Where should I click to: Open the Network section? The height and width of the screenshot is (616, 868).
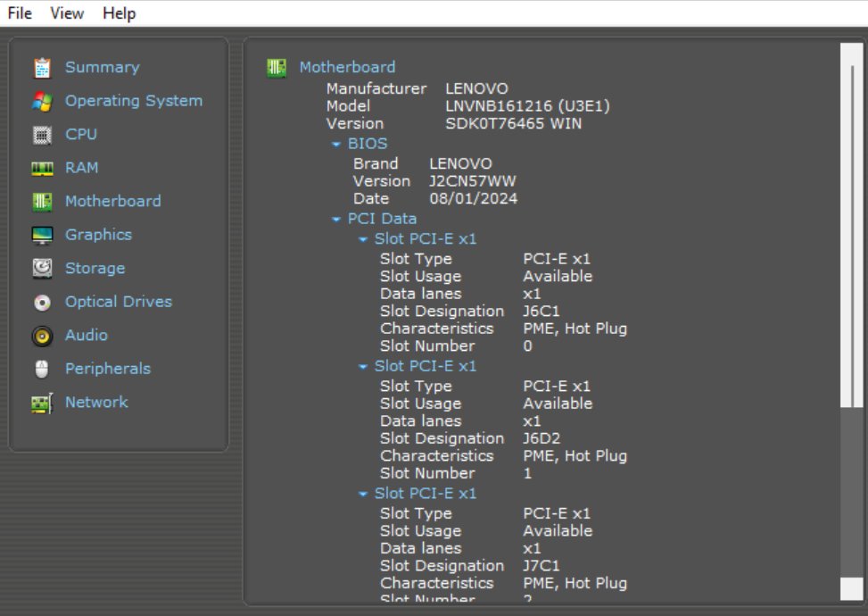click(96, 402)
